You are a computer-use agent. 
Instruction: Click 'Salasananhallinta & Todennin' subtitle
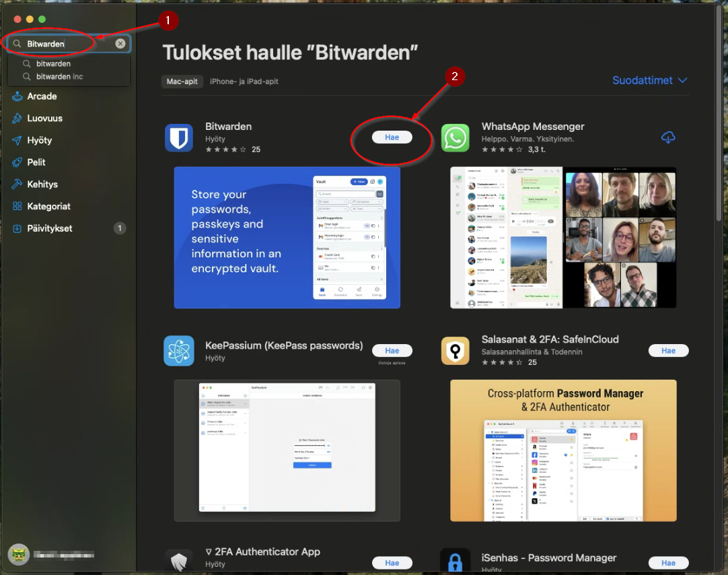pyautogui.click(x=532, y=352)
